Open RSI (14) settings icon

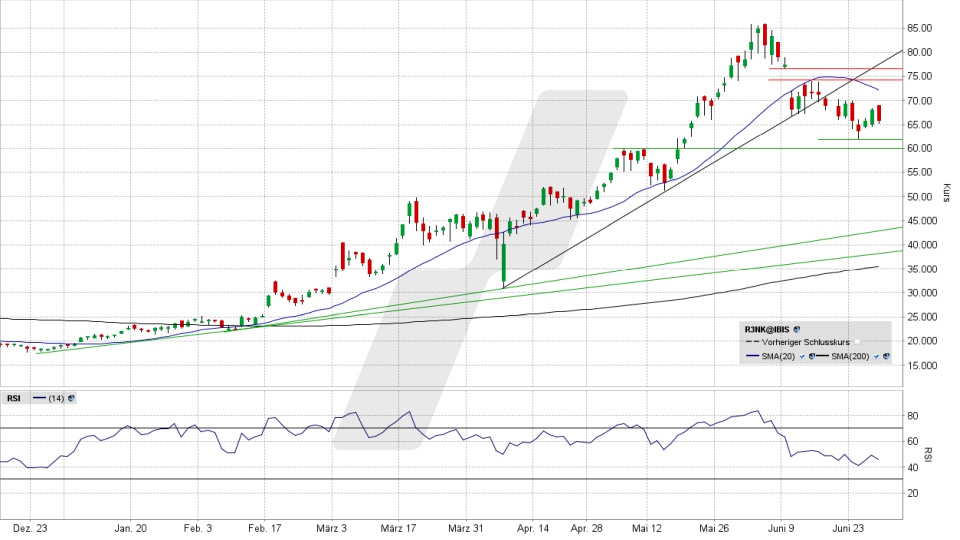coord(71,399)
